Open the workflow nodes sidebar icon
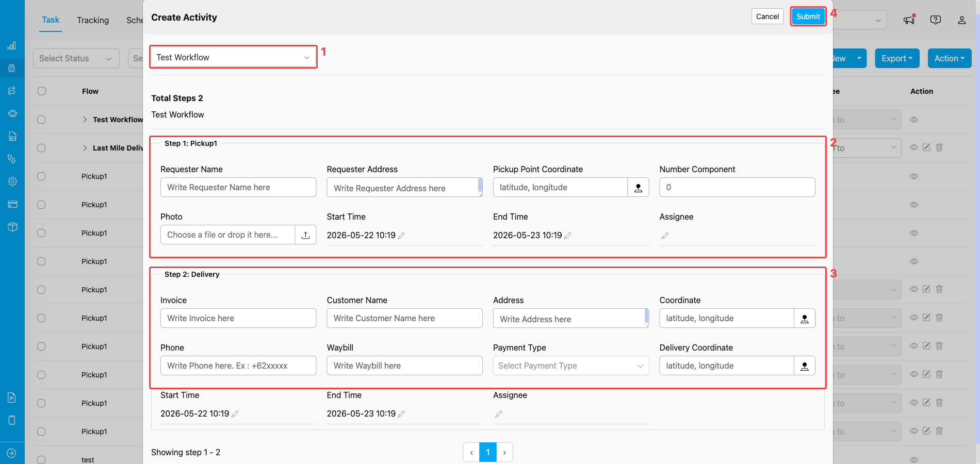The height and width of the screenshot is (464, 980). coord(12,91)
